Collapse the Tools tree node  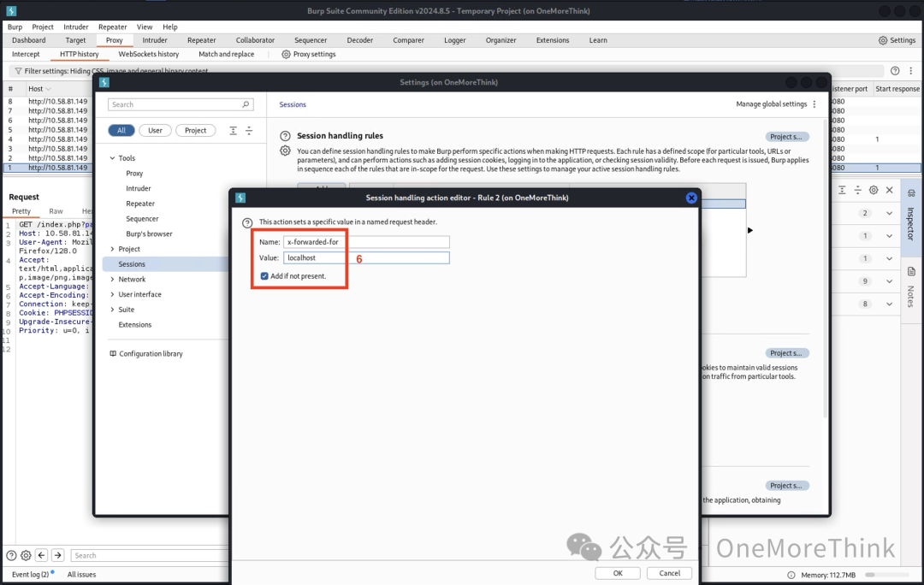113,158
